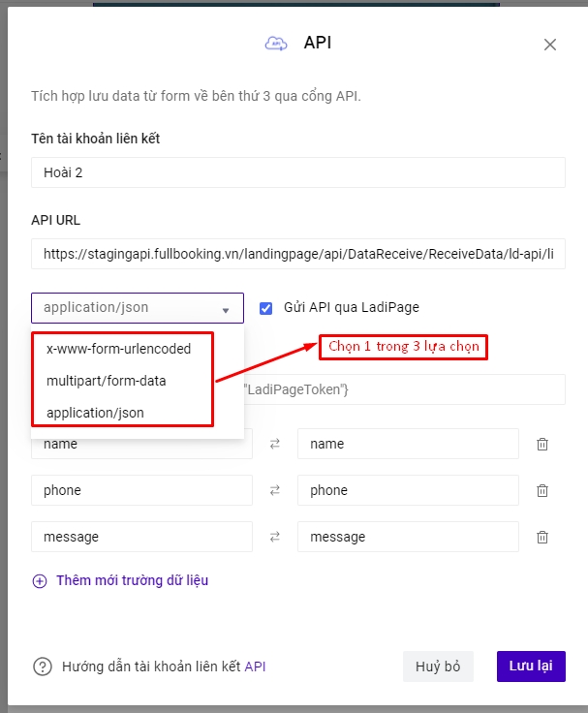Delete the message field mapping row
This screenshot has width=588, height=713.
coord(542,537)
